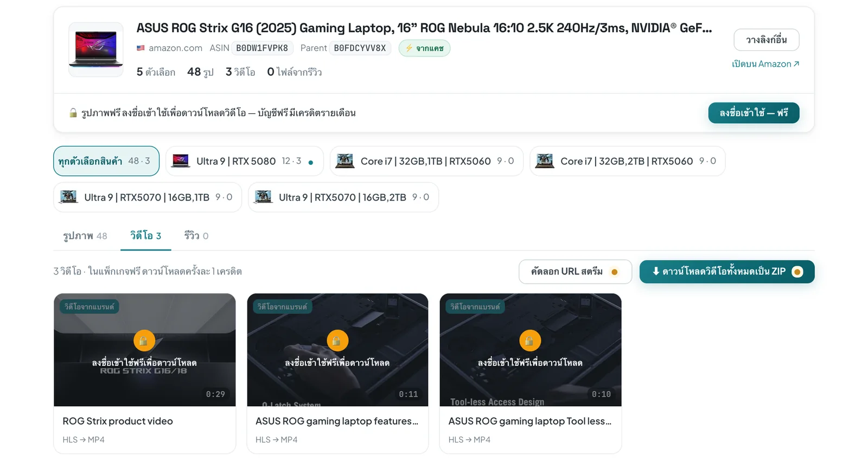Switch to the รูปภาพ 48 images tab

tap(85, 236)
